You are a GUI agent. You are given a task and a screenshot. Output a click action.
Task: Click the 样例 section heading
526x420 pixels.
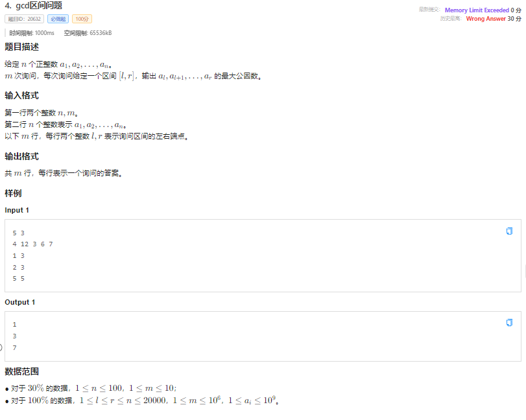(13, 193)
